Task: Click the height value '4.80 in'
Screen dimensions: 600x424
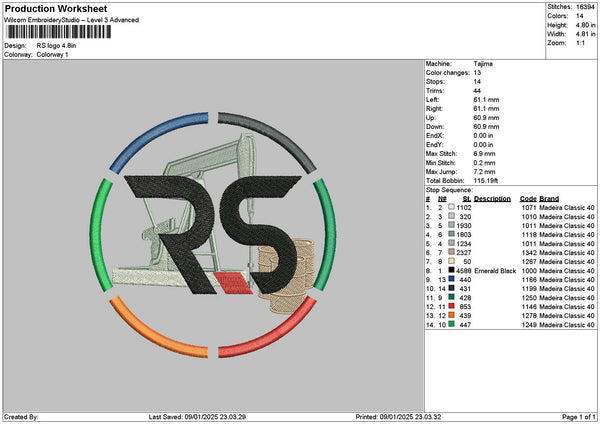Action: point(585,25)
